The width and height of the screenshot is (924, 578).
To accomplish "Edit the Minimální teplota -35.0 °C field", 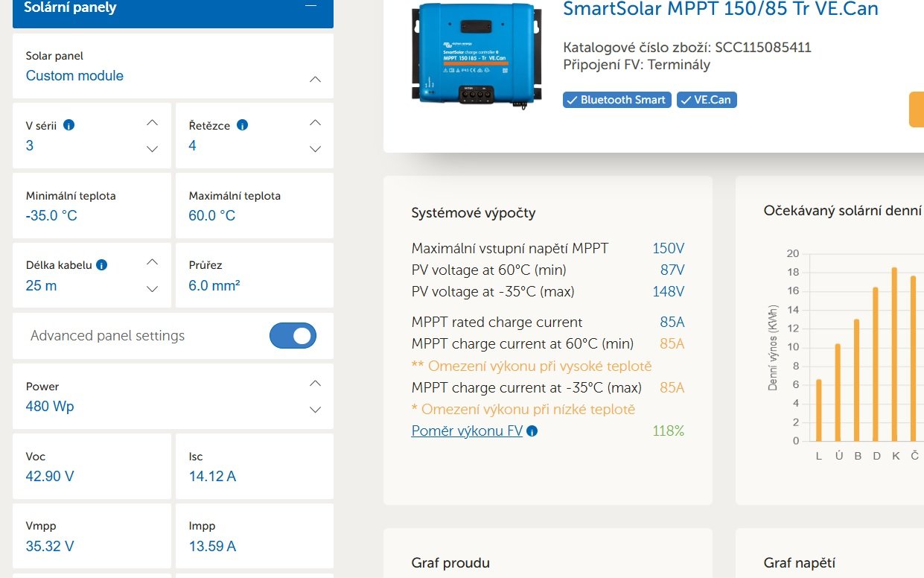I will click(92, 206).
